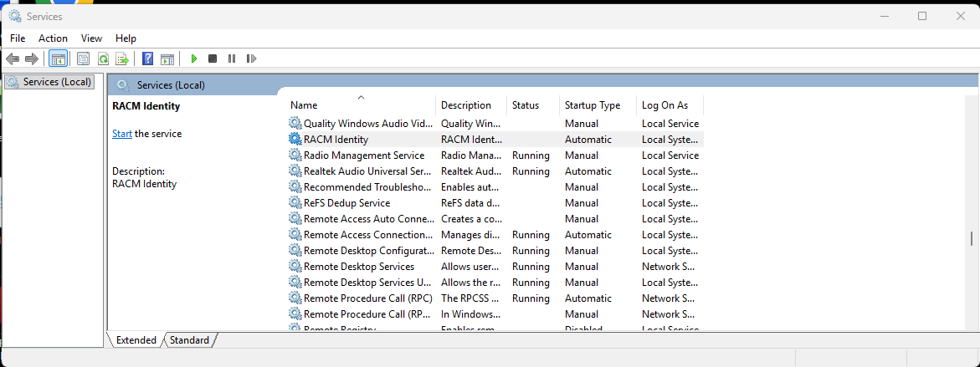Click gear icon beside Radio Management Service
Screen dimensions: 980x367
coord(295,155)
